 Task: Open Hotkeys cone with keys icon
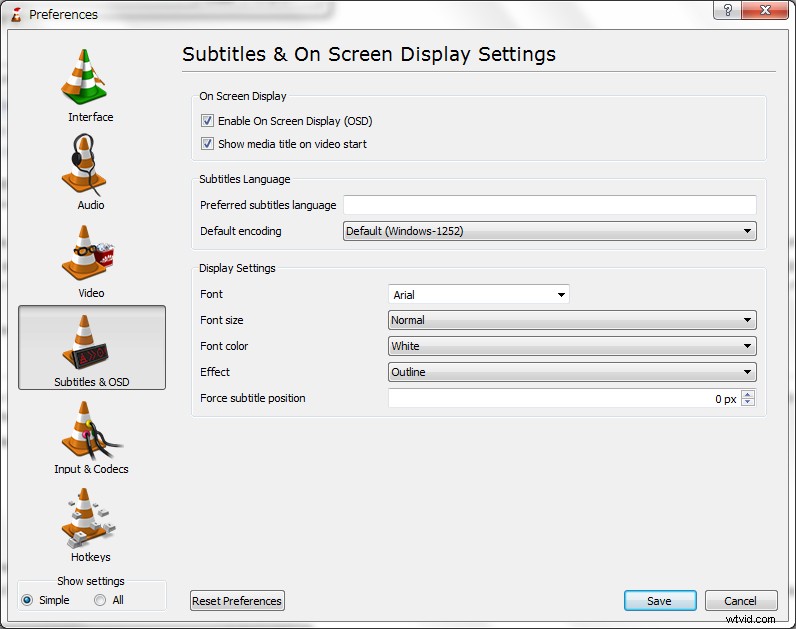tap(88, 518)
